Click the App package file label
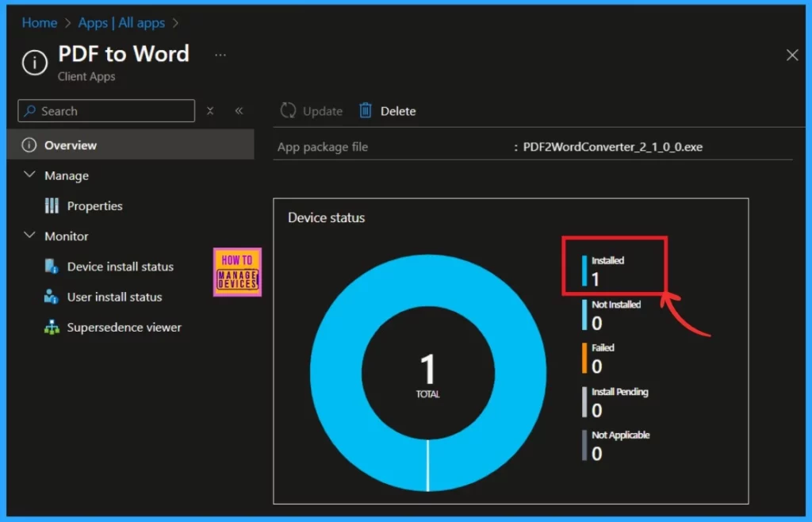Screen dimensions: 812x522 click(323, 147)
